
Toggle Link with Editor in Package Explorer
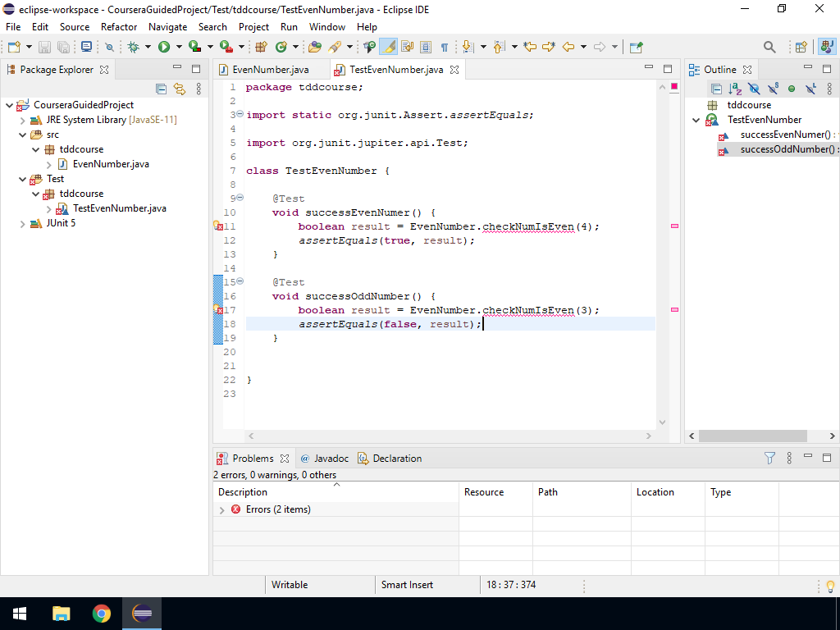[180, 89]
